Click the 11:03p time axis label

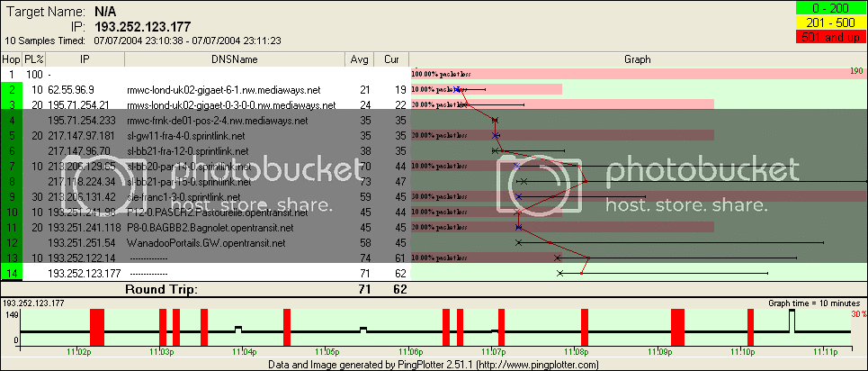click(x=162, y=351)
